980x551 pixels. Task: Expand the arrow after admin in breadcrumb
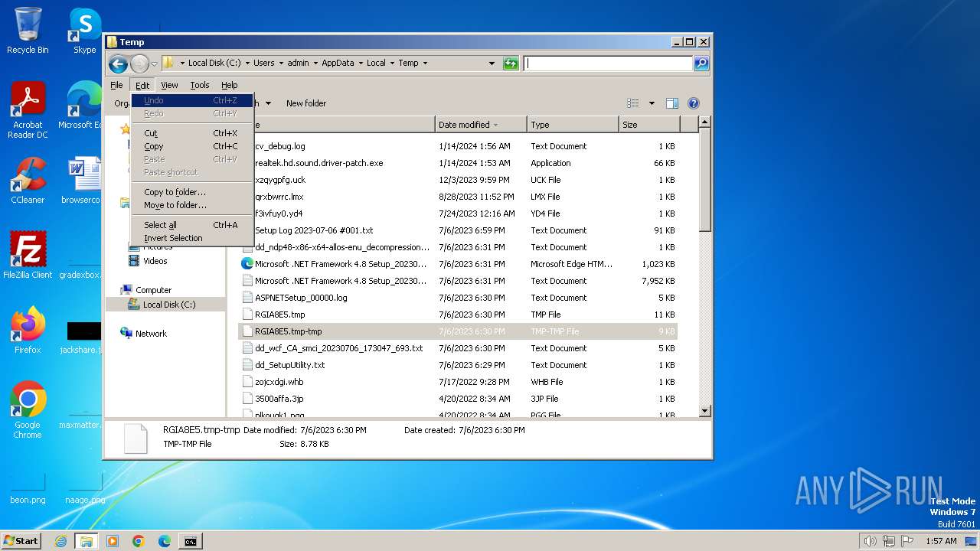pyautogui.click(x=315, y=64)
